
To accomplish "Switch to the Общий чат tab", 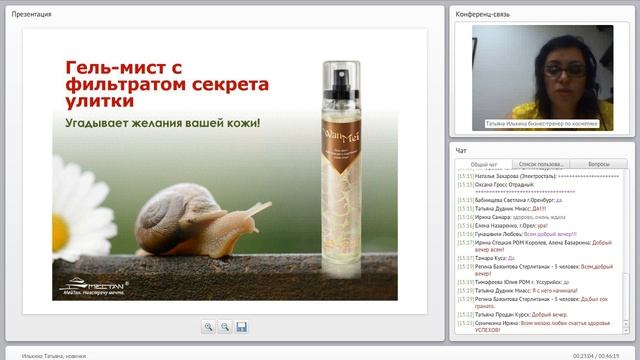I will (x=484, y=164).
